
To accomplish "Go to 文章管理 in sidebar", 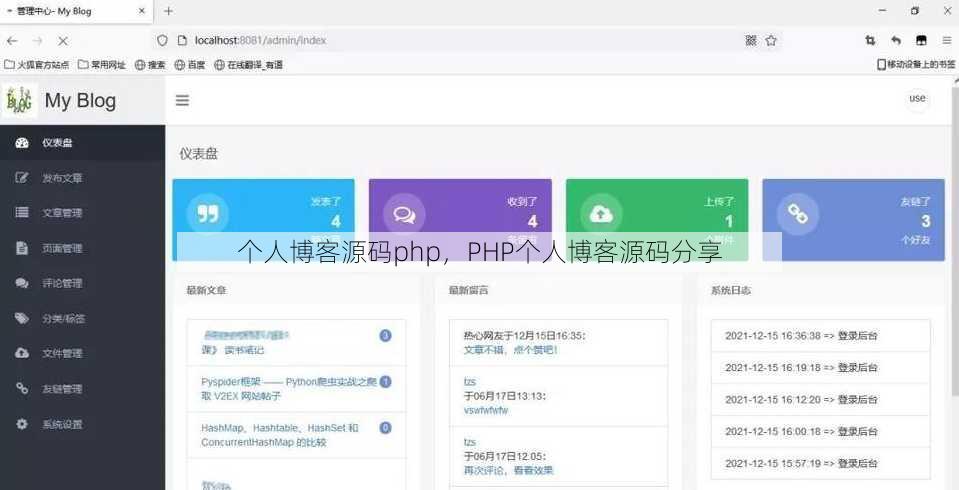I will (82, 213).
